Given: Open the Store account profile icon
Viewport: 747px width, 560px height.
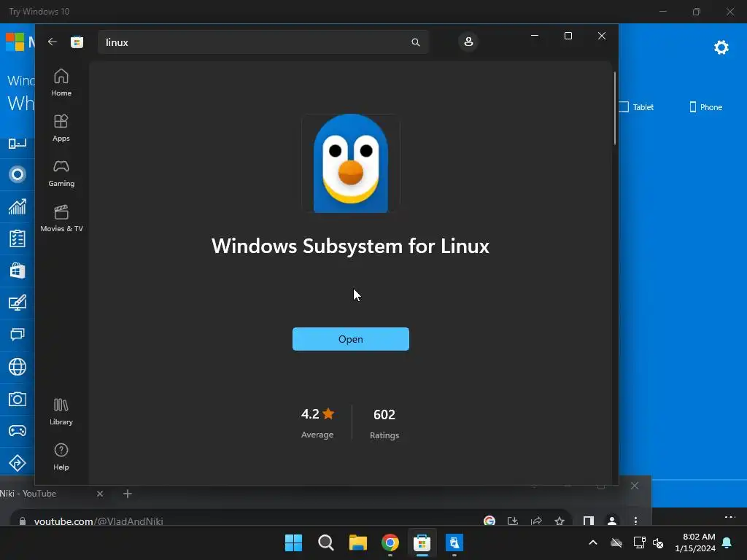Looking at the screenshot, I should (x=468, y=42).
